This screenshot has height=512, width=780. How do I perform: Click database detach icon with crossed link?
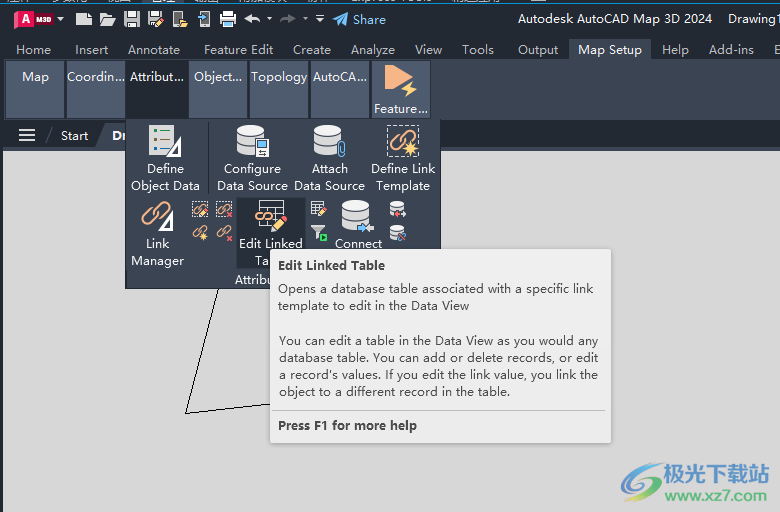point(397,232)
